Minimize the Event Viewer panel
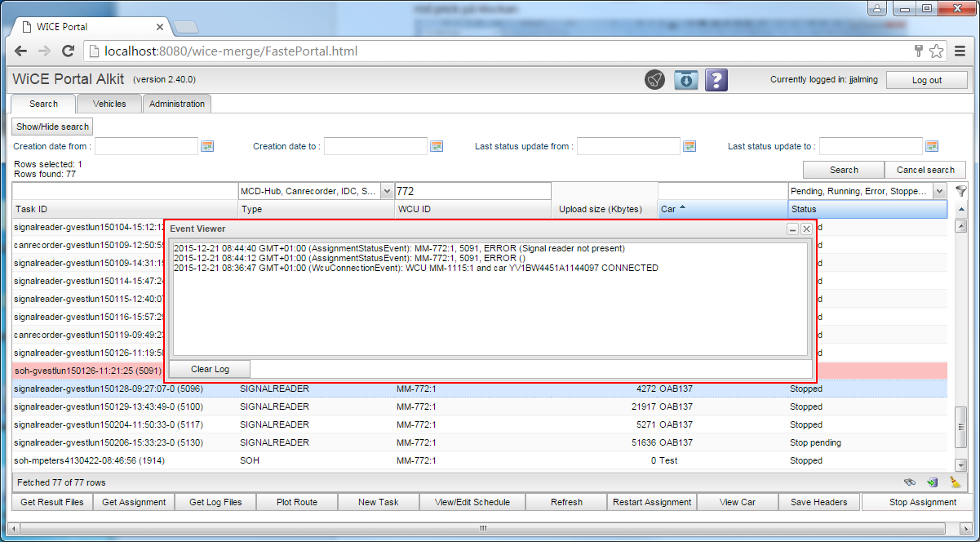Image resolution: width=980 pixels, height=542 pixels. 792,230
